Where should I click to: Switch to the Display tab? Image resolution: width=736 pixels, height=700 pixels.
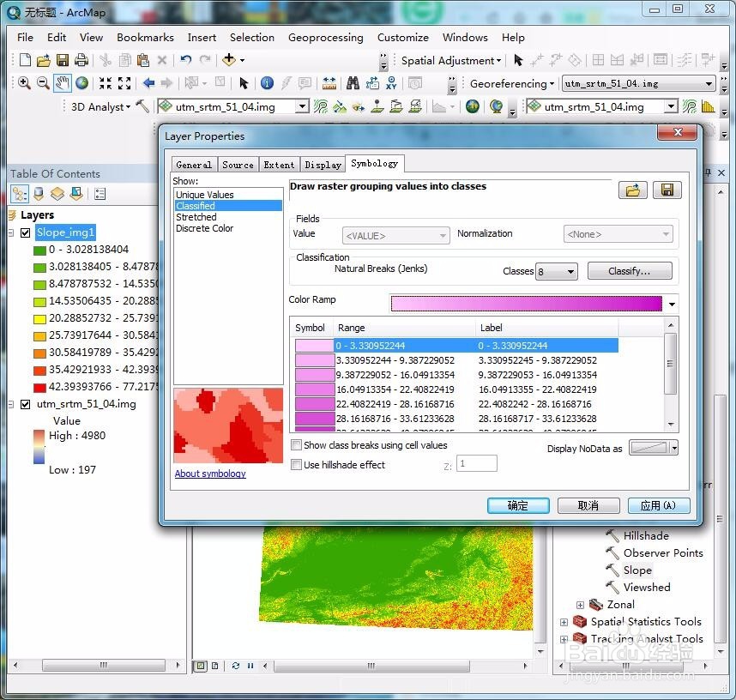(323, 165)
